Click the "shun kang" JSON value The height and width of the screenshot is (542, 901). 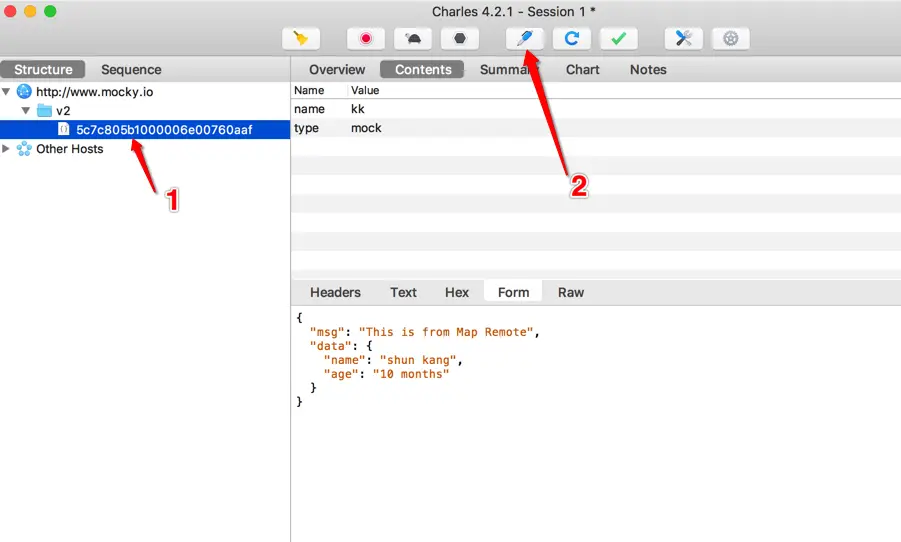pyautogui.click(x=418, y=360)
